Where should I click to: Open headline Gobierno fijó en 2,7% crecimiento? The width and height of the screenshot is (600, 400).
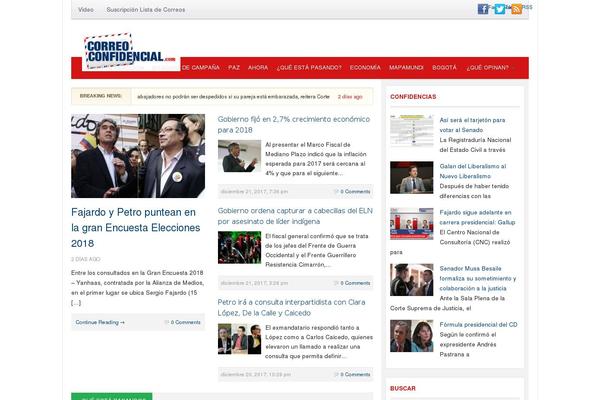(x=294, y=124)
